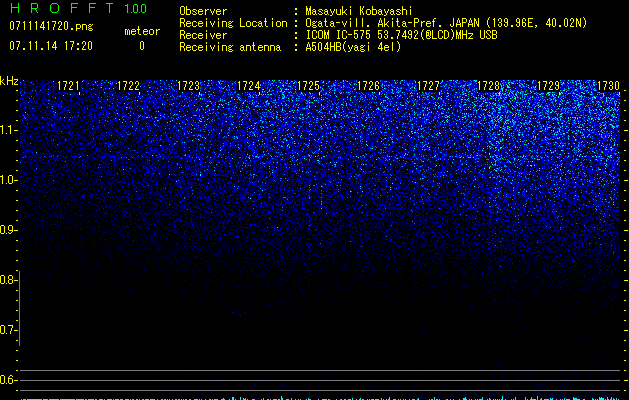The width and height of the screenshot is (629, 400).
Task: Click the 1726 time marker
Action: [369, 86]
